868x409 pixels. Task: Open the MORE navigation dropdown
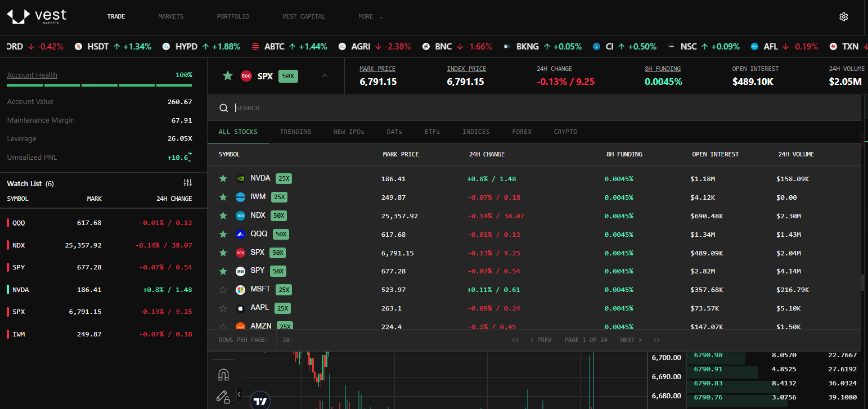(371, 17)
